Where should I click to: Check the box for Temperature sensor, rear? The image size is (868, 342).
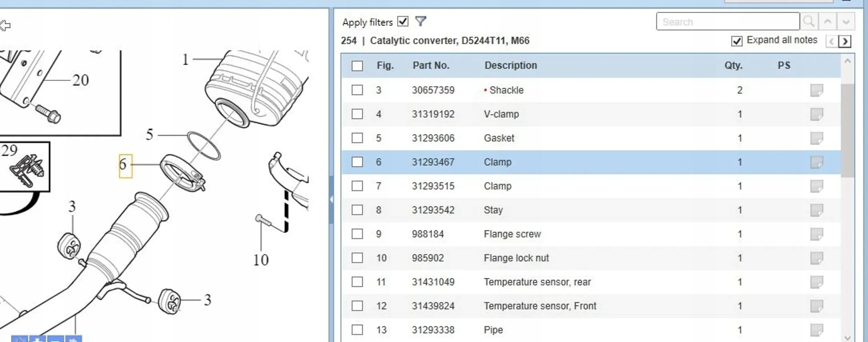(x=357, y=282)
